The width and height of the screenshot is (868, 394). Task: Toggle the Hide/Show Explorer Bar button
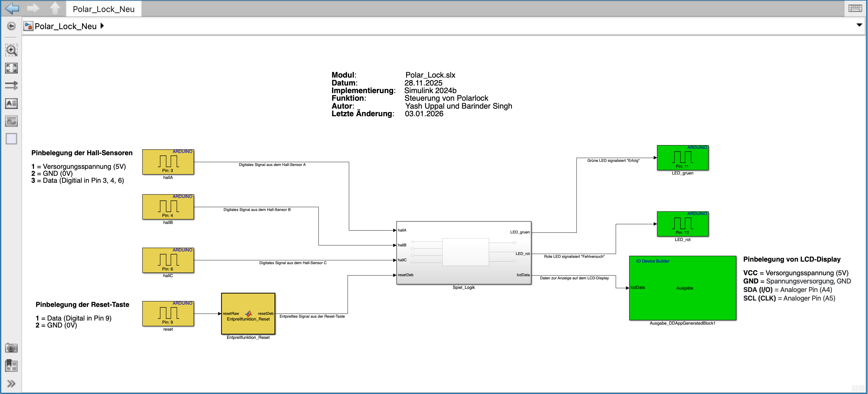[11, 26]
